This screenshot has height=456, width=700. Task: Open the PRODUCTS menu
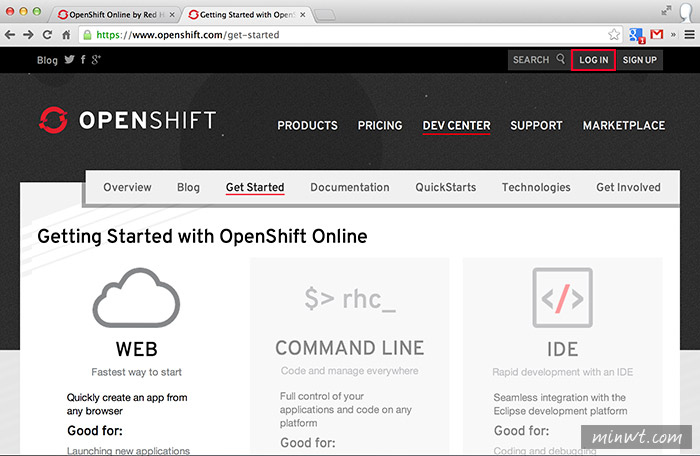(308, 126)
